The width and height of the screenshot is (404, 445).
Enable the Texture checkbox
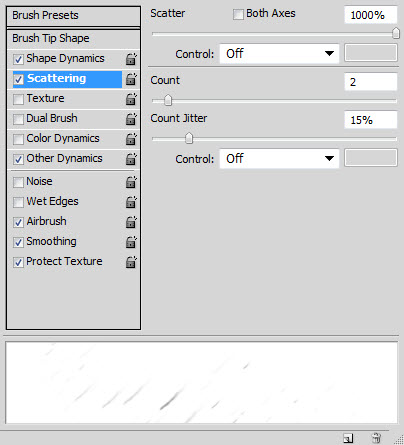coord(18,99)
